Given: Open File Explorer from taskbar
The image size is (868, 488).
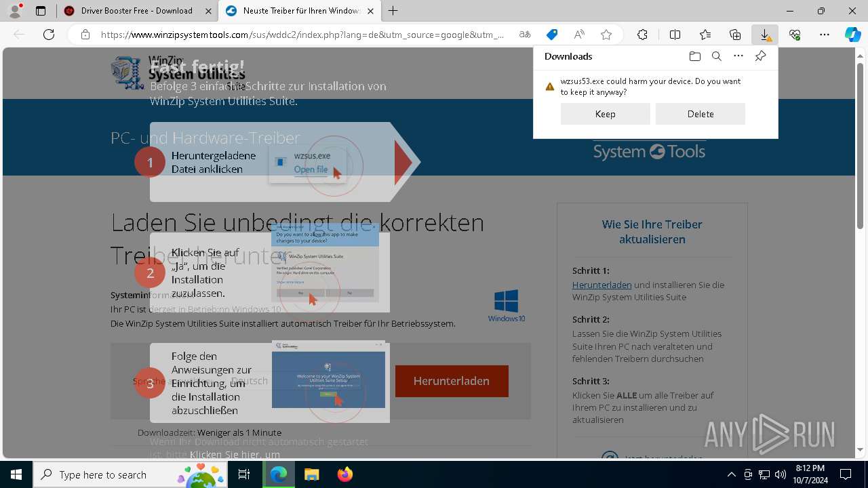Looking at the screenshot, I should click(311, 474).
